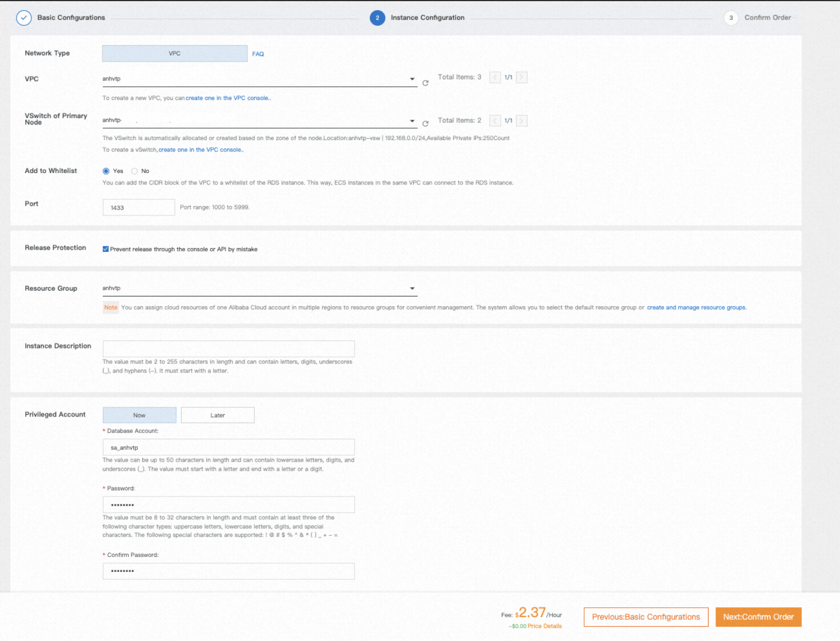
Task: Click Previous: Basic Configurations button
Action: pos(646,617)
